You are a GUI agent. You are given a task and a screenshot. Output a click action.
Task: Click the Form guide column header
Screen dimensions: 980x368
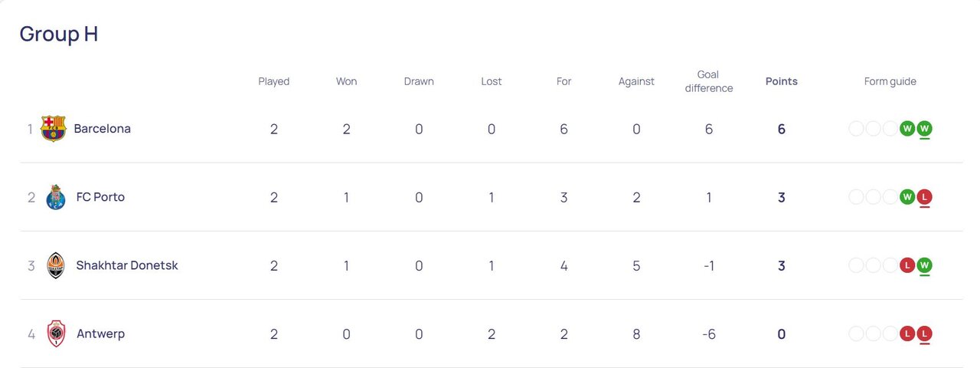[x=890, y=81]
